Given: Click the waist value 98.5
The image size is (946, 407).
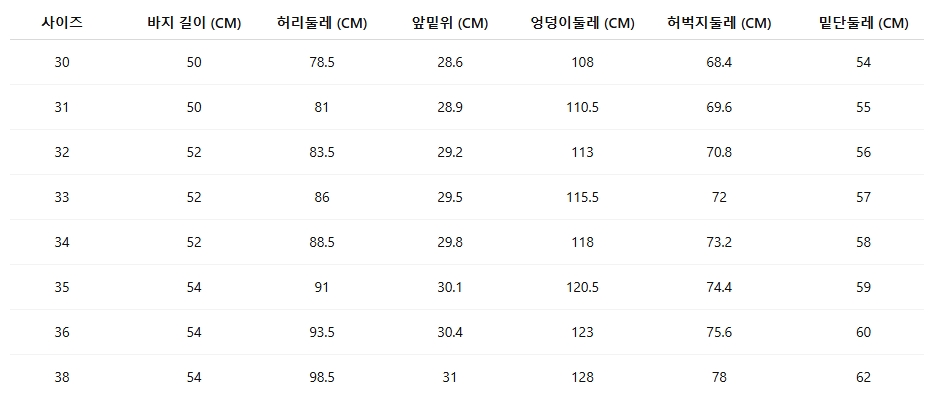Looking at the screenshot, I should 322,377.
